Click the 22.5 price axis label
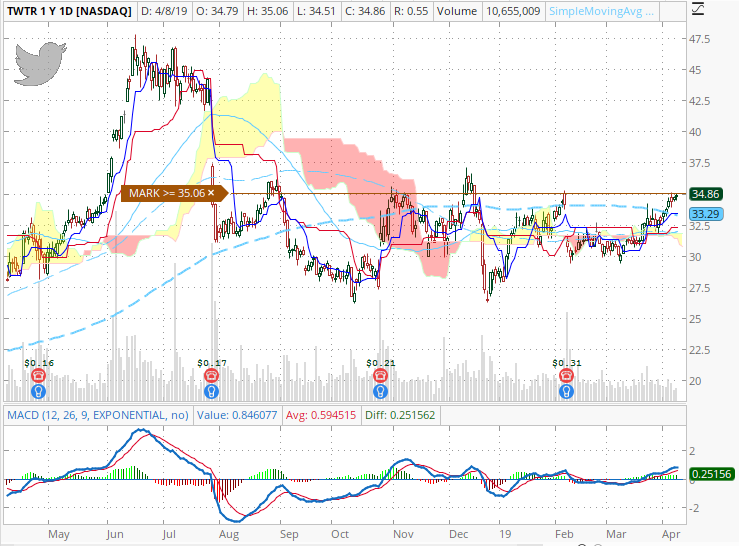739x546 pixels. tap(699, 350)
